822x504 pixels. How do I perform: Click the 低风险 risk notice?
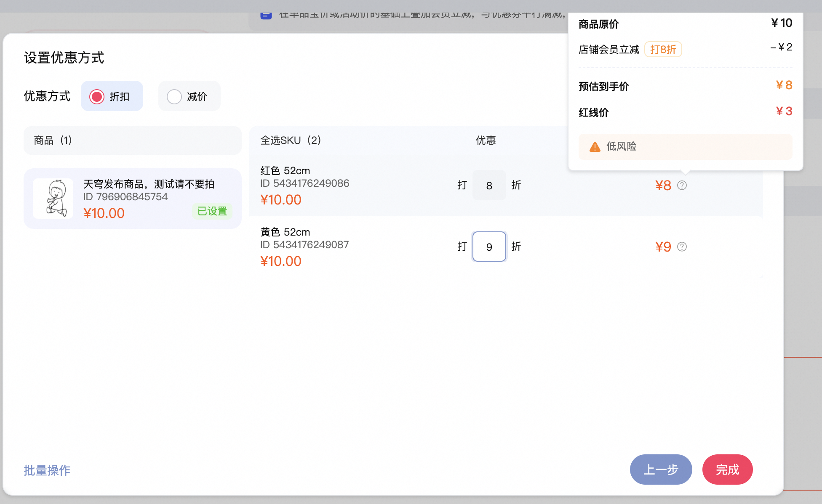click(685, 147)
